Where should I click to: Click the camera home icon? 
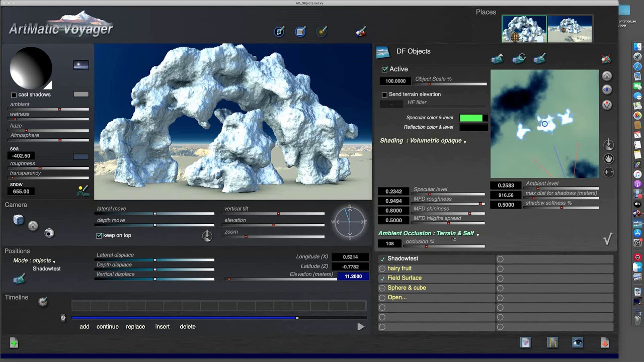click(33, 226)
